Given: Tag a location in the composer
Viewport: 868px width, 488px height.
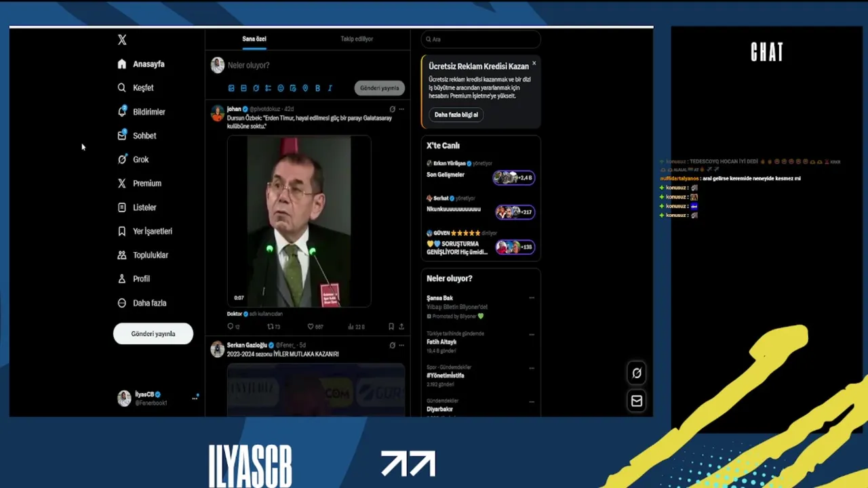Looking at the screenshot, I should pos(305,88).
